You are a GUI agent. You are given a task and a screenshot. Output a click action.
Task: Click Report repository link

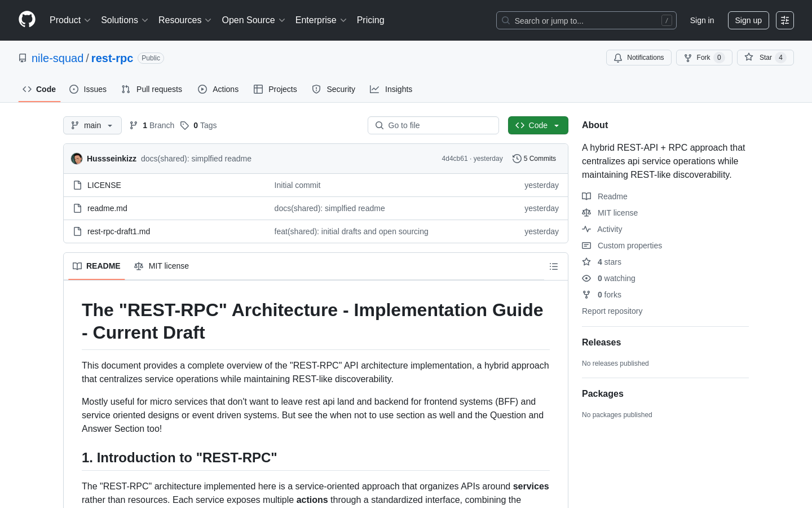612,311
